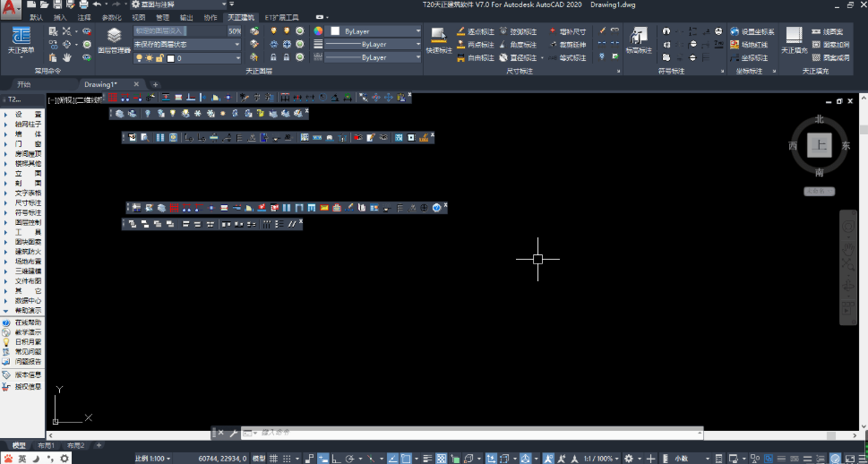Select 两点标注 dimension tool
868x464 pixels.
click(x=476, y=44)
